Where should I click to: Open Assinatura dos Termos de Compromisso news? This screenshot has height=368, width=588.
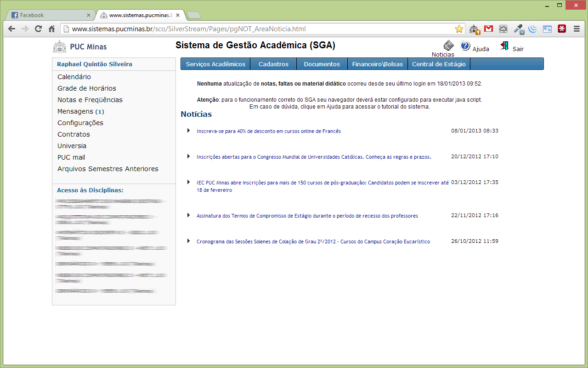coord(307,216)
